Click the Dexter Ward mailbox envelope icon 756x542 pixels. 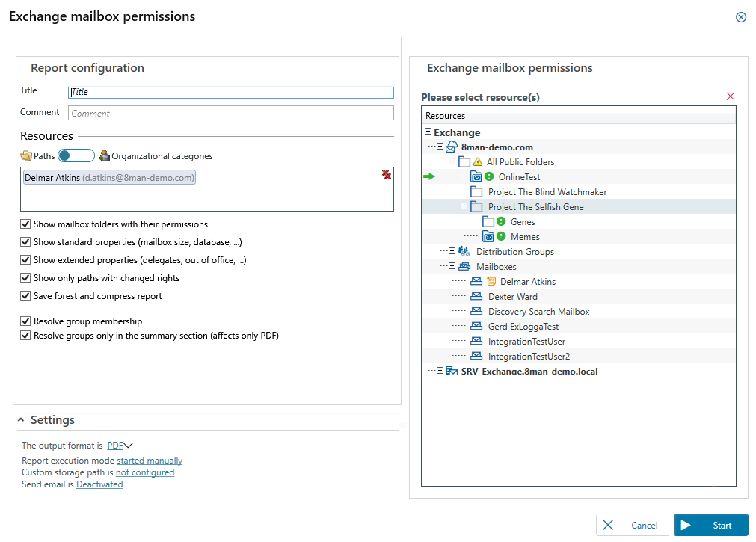click(x=476, y=297)
